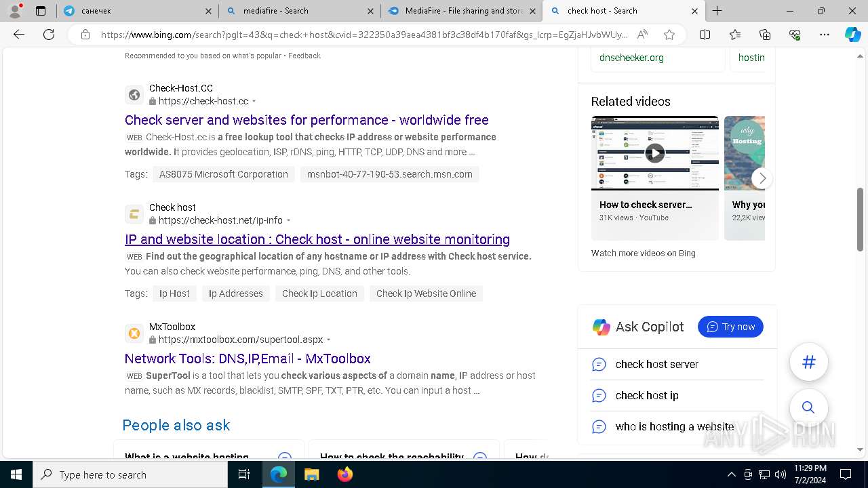Open the Copilot sidebar icon

tap(852, 35)
